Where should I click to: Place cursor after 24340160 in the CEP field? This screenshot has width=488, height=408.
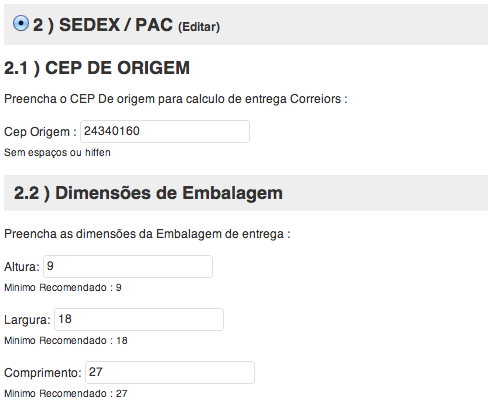pyautogui.click(x=141, y=131)
